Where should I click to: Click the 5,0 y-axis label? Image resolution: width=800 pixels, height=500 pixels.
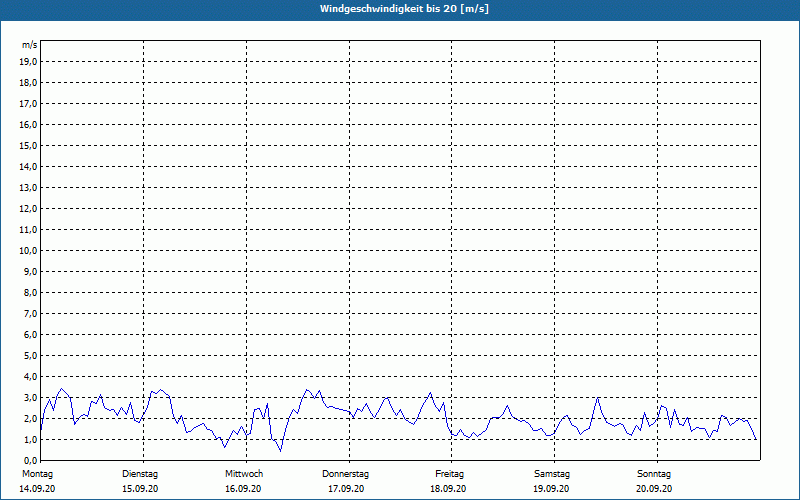pyautogui.click(x=30, y=356)
